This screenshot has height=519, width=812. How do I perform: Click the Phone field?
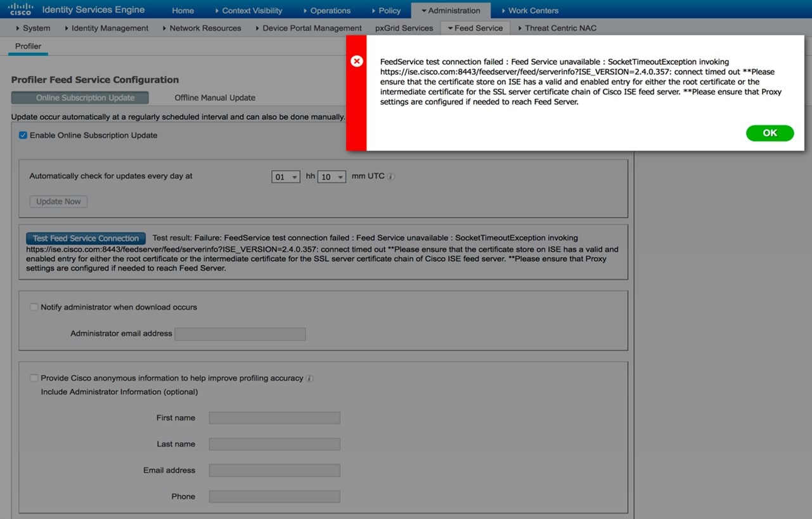click(274, 497)
